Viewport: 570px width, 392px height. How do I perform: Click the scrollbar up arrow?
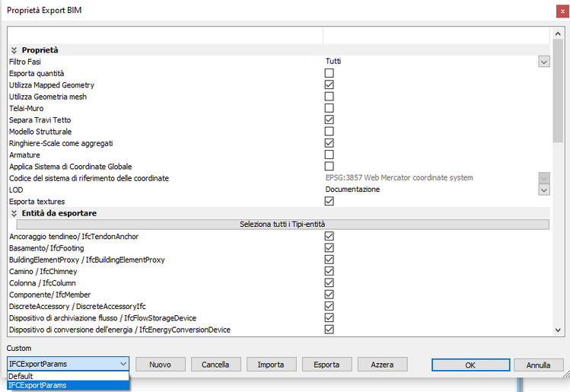(558, 33)
